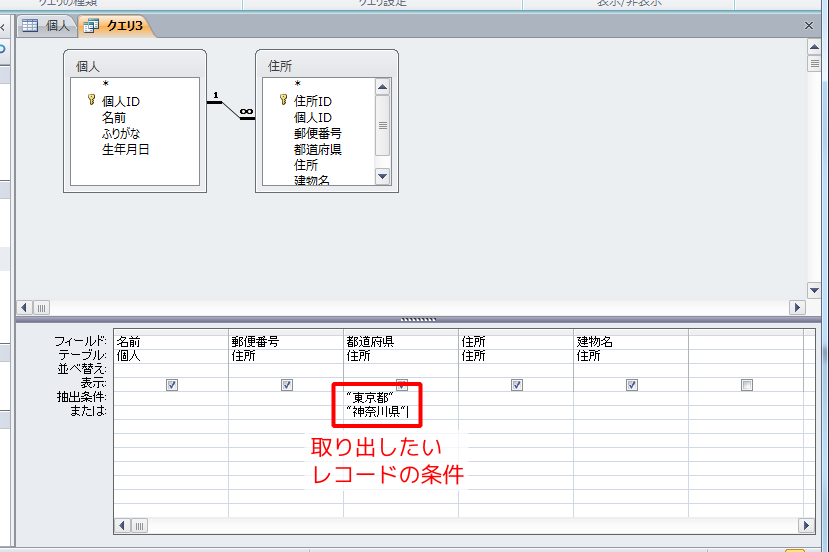Switch to the 個人 table tab
This screenshot has width=829, height=552.
coord(47,25)
